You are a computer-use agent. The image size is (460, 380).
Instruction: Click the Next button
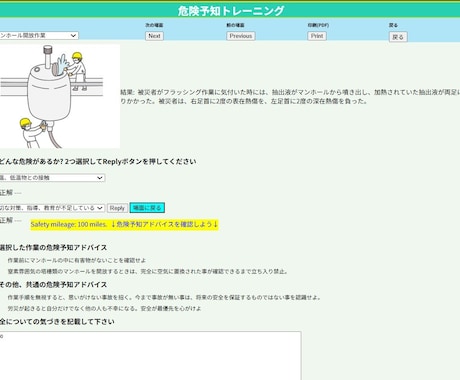coord(154,36)
